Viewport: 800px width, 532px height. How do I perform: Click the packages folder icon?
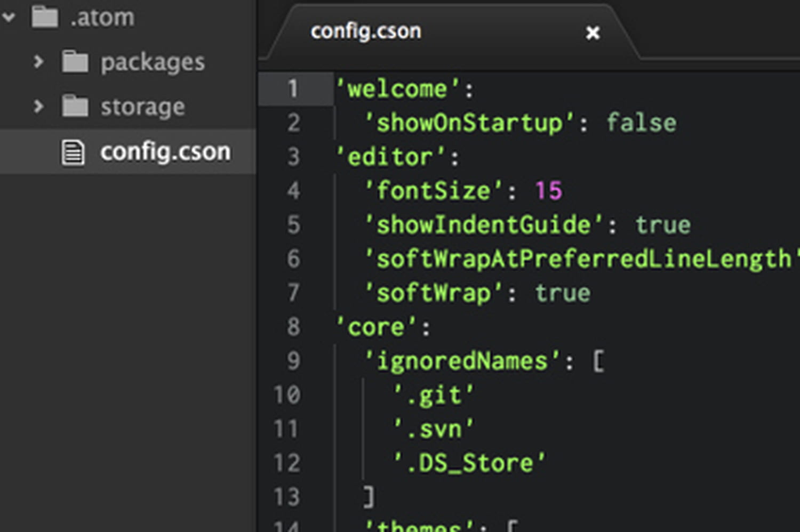pyautogui.click(x=75, y=62)
